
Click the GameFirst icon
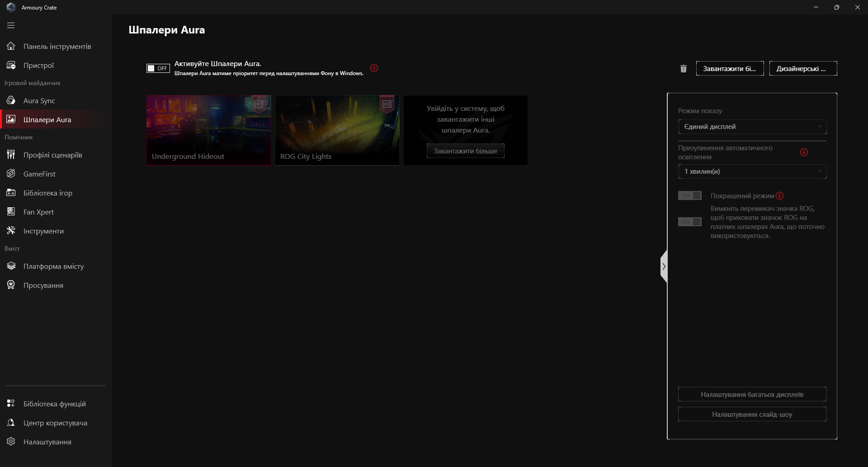tap(11, 174)
